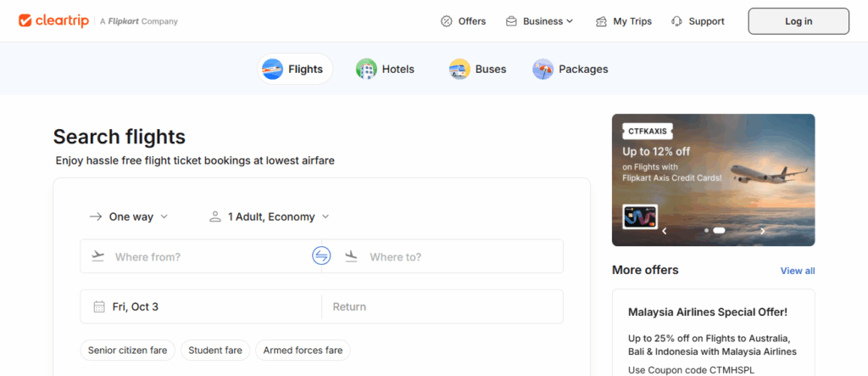Focus the Where from? input field
Viewport: 868px width, 376px height.
pos(203,256)
